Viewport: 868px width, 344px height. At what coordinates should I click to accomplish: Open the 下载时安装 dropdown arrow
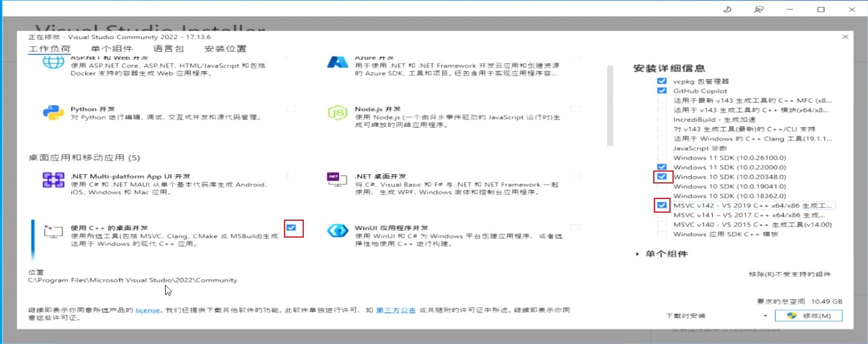(764, 316)
